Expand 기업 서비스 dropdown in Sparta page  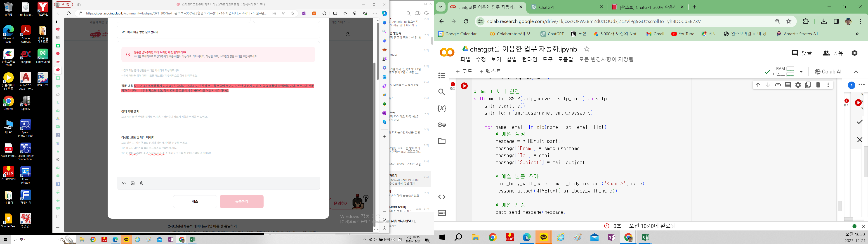[340, 22]
